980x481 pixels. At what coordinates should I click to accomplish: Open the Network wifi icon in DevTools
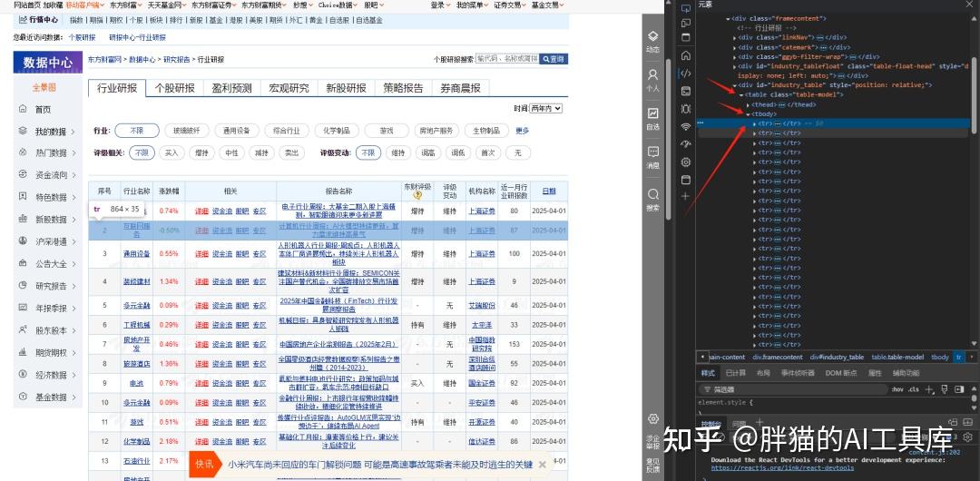click(x=686, y=126)
